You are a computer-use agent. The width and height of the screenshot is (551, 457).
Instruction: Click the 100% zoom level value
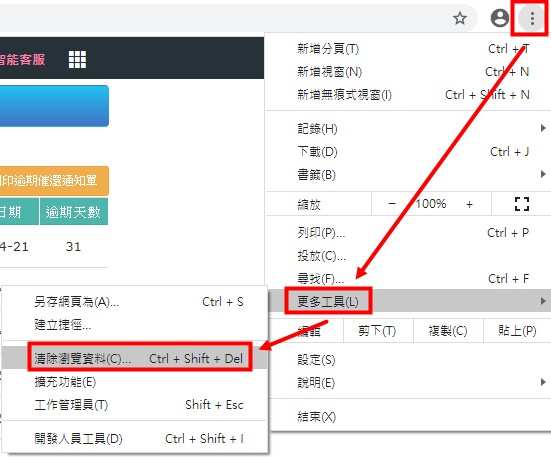[431, 203]
